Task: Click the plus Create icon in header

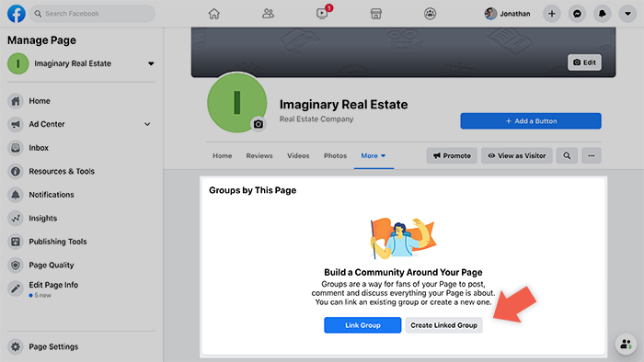Action: point(552,14)
